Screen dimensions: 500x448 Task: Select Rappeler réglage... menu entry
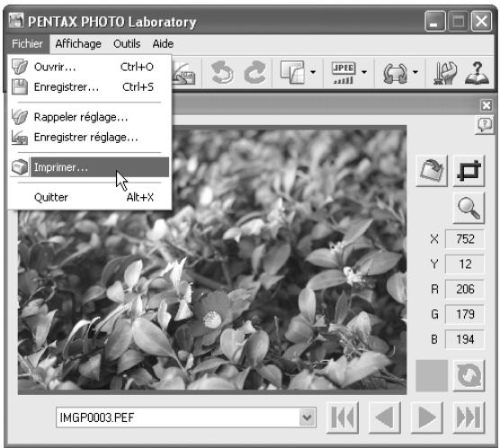pos(89,117)
